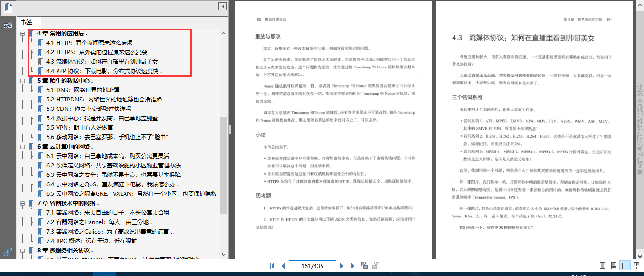Switch to single page view mode
Image resolution: width=644 pixels, height=276 pixels.
(603, 266)
